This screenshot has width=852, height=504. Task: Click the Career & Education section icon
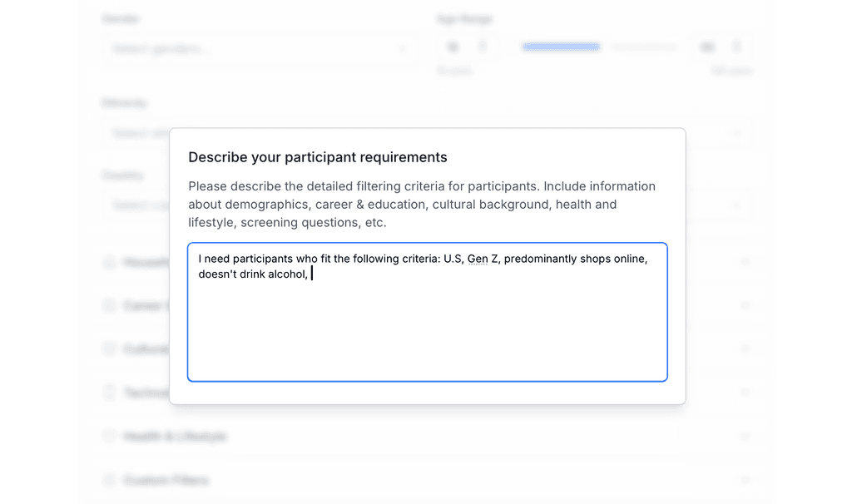(109, 305)
